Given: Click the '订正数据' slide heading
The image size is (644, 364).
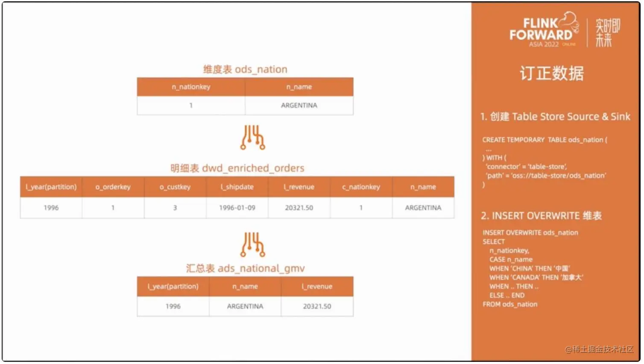Looking at the screenshot, I should pyautogui.click(x=552, y=73).
